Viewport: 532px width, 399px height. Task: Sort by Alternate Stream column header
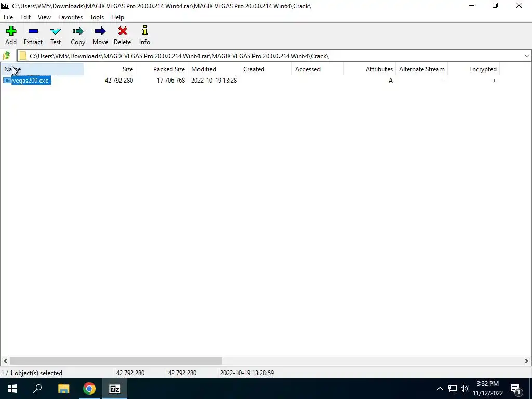pos(421,69)
